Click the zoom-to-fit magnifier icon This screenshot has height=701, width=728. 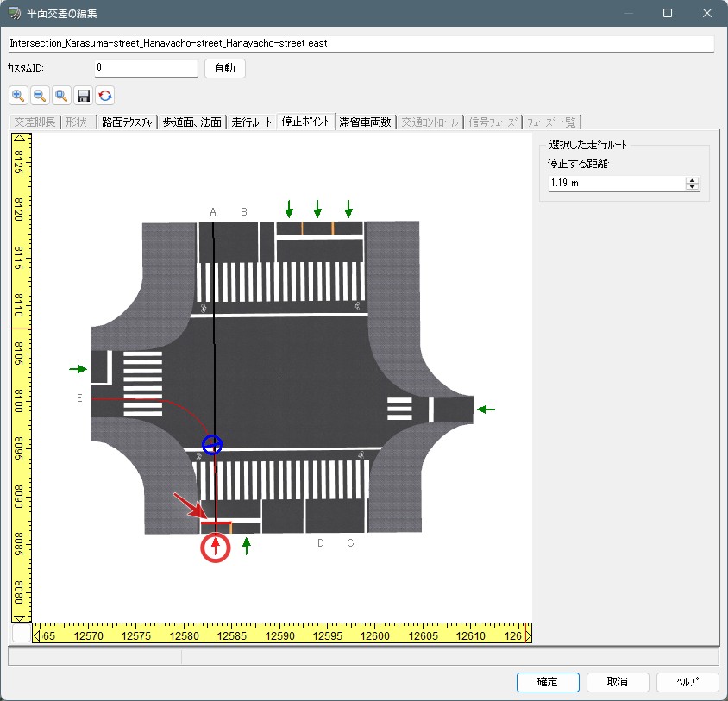(61, 96)
